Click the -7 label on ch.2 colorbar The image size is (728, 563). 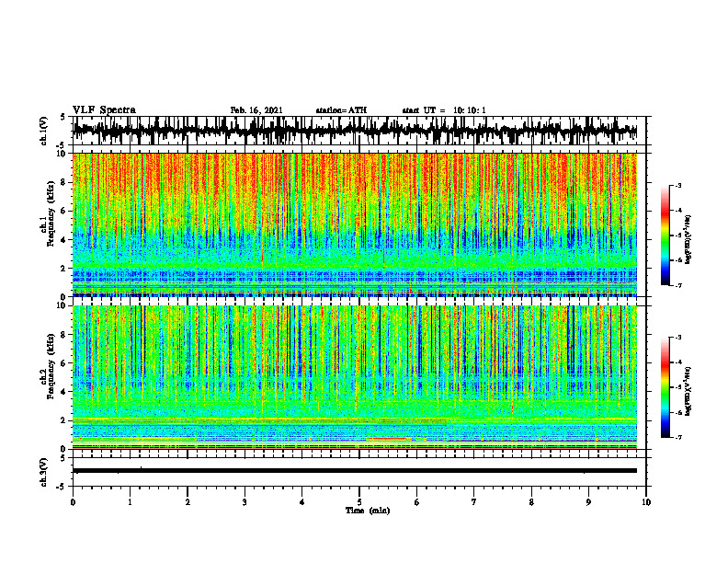(x=678, y=437)
